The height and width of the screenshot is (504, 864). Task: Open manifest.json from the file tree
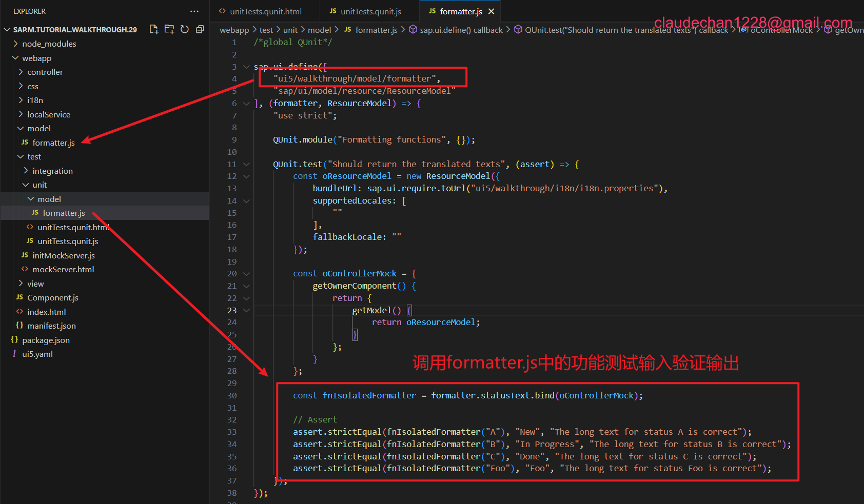click(51, 326)
